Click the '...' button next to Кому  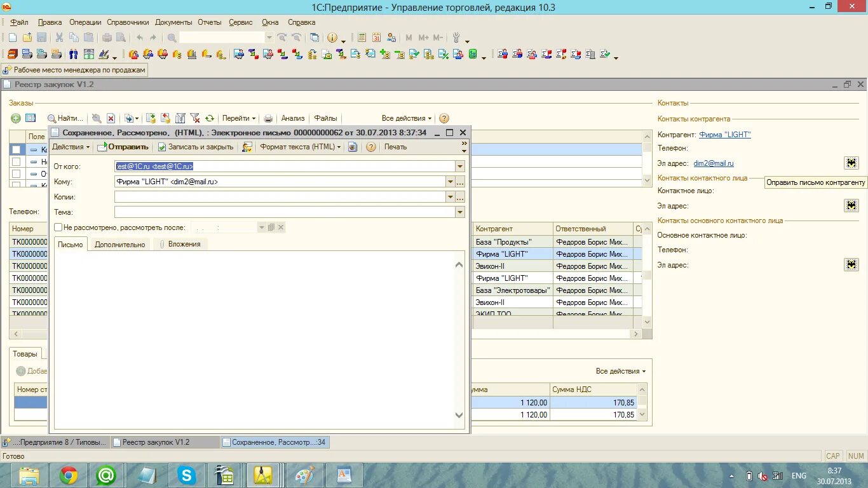point(460,182)
